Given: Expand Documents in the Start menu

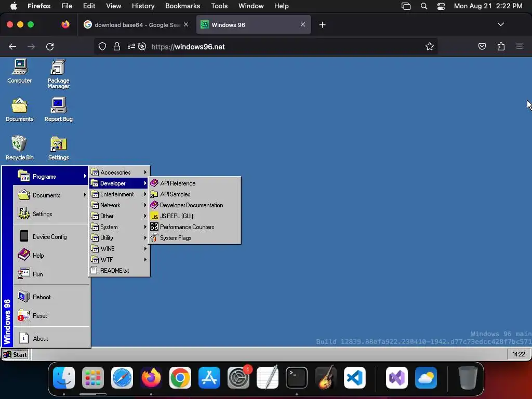Looking at the screenshot, I should click(51, 195).
